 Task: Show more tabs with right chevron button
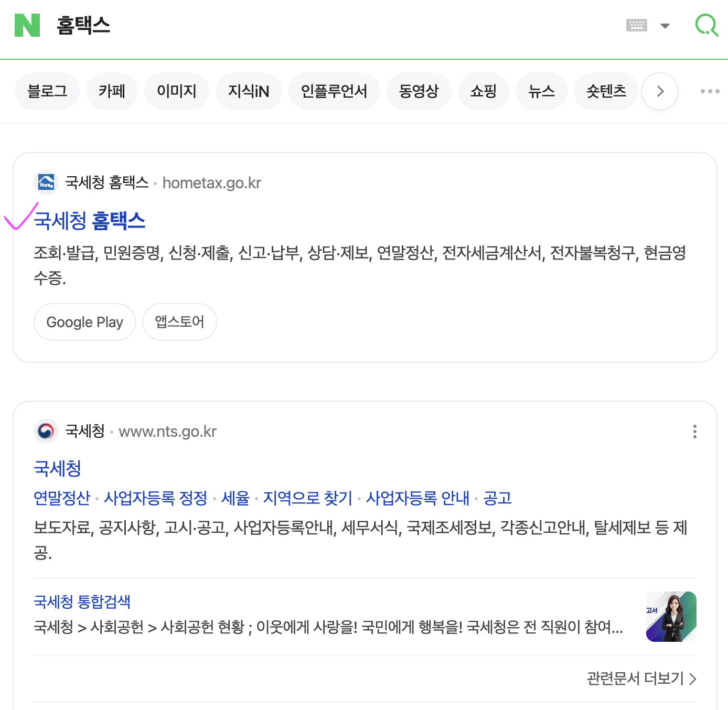[660, 91]
